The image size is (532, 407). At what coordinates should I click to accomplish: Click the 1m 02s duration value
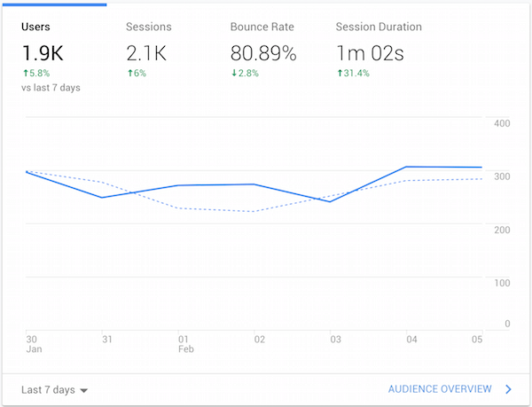(x=370, y=53)
